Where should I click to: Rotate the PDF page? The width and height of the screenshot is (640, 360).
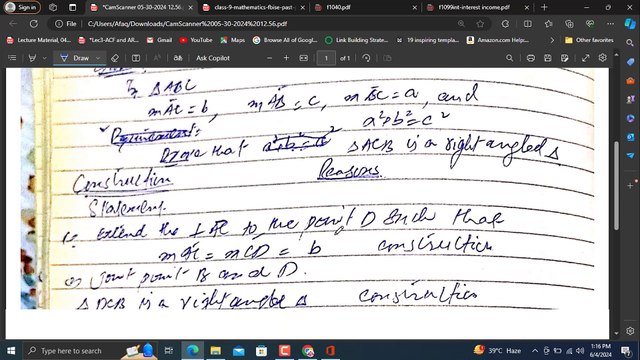tap(366, 58)
